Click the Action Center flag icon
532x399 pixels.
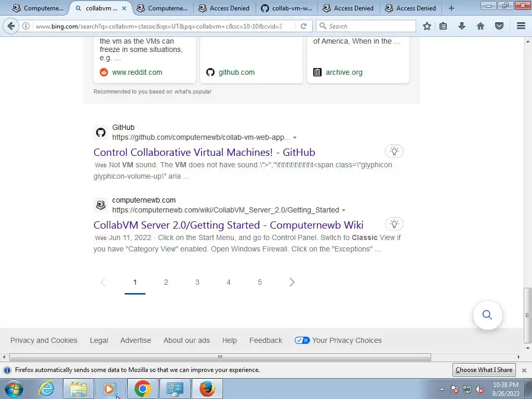pos(455,389)
